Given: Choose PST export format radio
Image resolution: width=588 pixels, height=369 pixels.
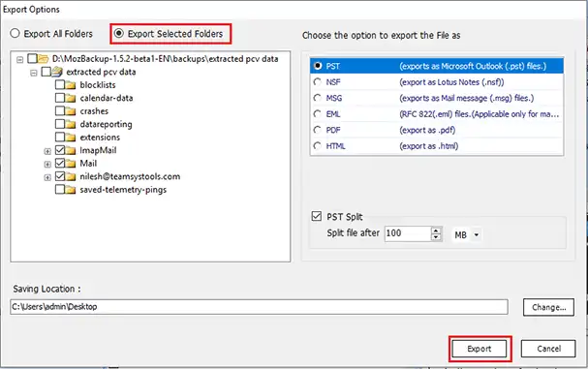Looking at the screenshot, I should [318, 66].
